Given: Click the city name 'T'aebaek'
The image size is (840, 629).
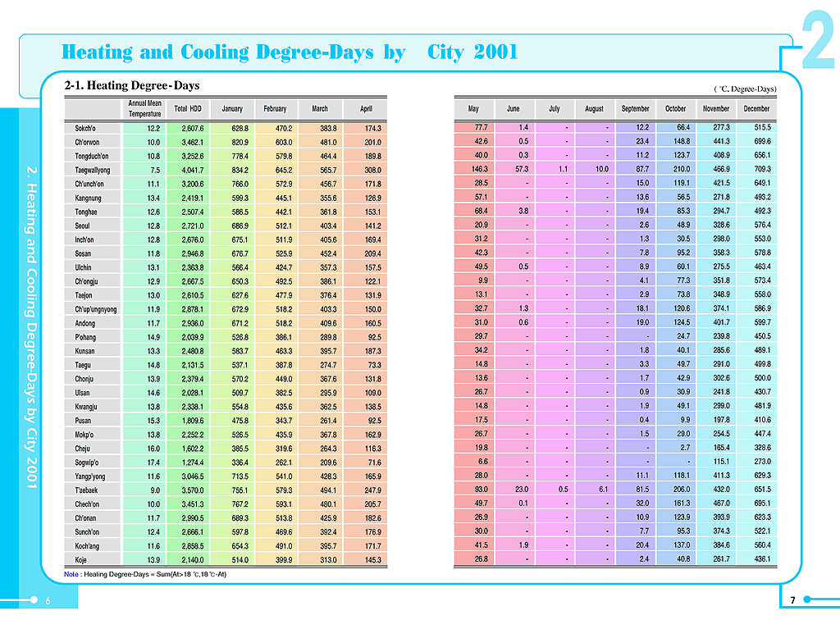Looking at the screenshot, I should [86, 490].
